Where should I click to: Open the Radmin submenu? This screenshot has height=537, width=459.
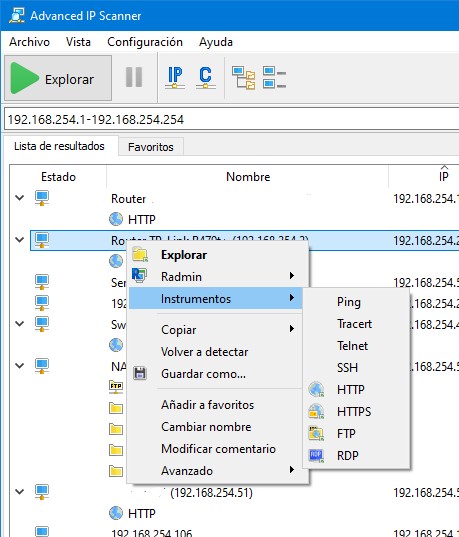tap(215, 276)
